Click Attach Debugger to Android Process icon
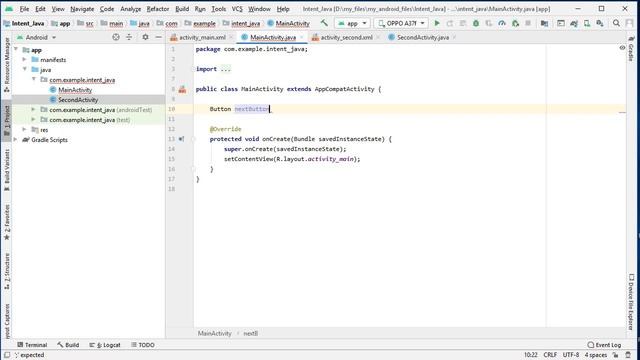 coord(515,23)
